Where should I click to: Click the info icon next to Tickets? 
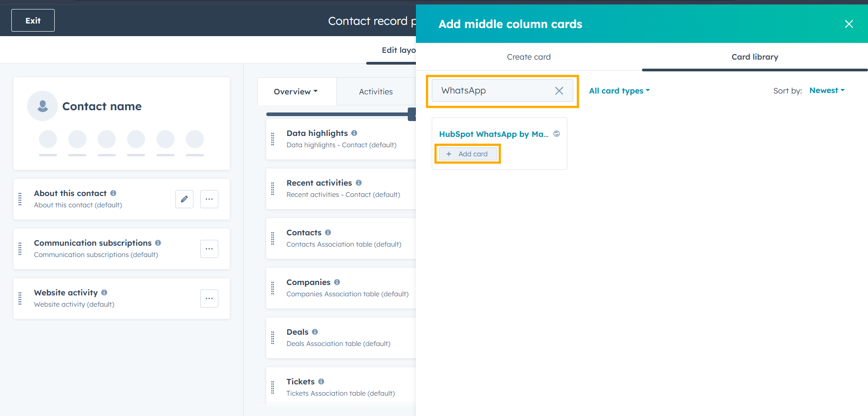point(321,382)
